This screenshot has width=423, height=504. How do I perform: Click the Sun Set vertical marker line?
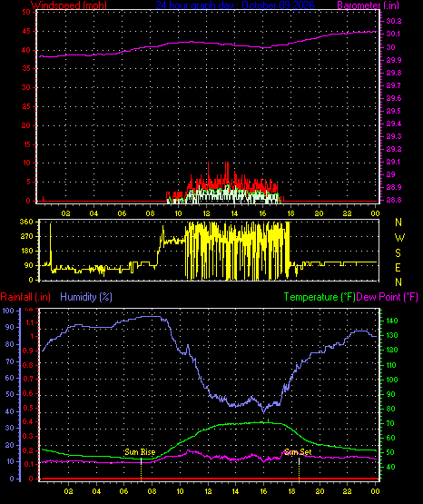pos(299,469)
